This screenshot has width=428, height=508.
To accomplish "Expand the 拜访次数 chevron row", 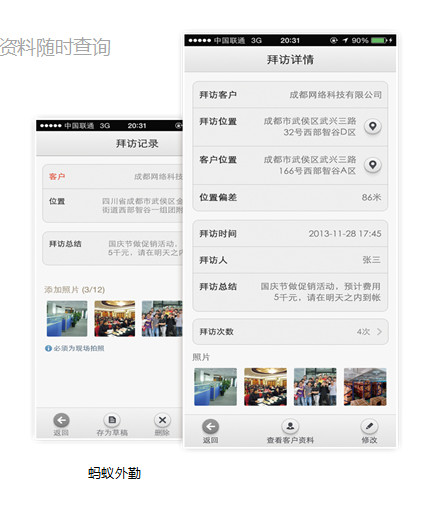I will [290, 332].
